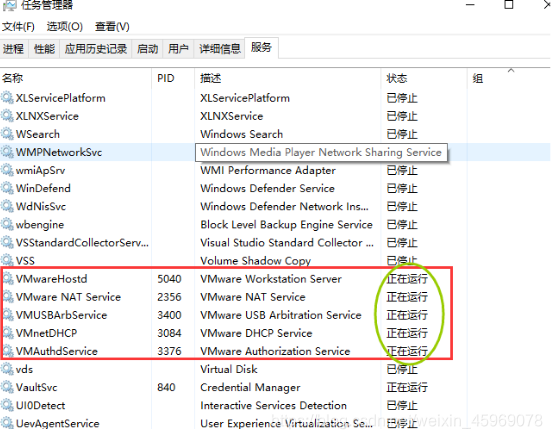Click Credential Manager description text
Viewport: 552px width, 439px height.
pyautogui.click(x=250, y=387)
